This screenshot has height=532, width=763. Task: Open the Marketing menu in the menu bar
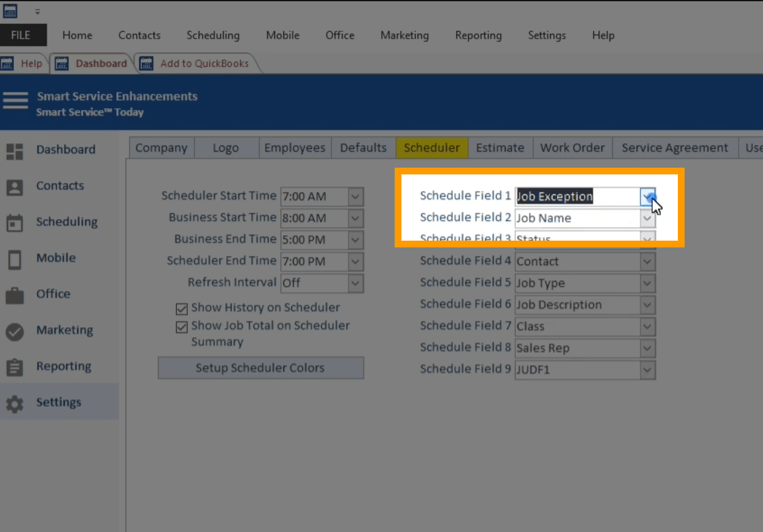click(405, 35)
